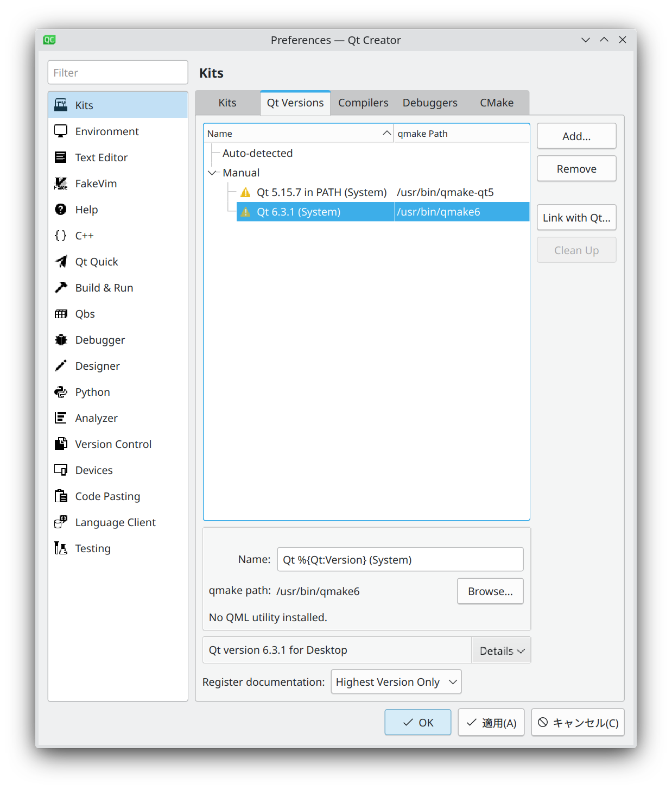Click the qmake Path column header
672x790 pixels.
461,134
